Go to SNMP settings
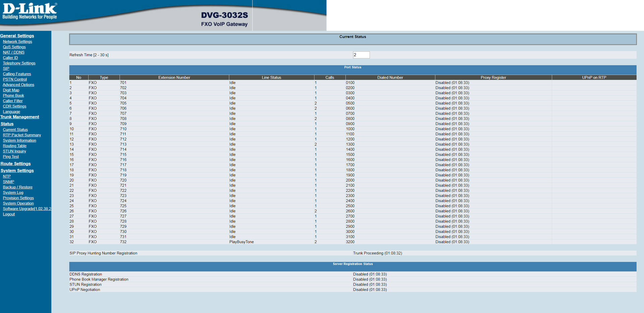The width and height of the screenshot is (644, 313). click(x=8, y=182)
